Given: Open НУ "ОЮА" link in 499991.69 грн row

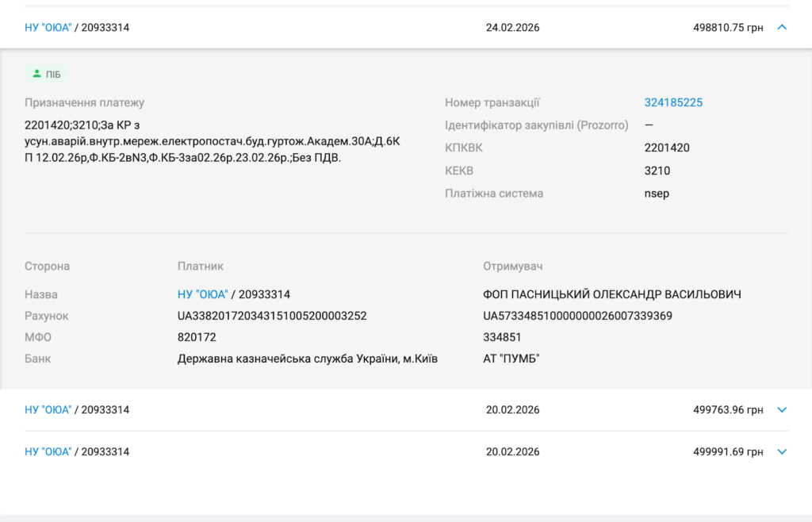Looking at the screenshot, I should tap(48, 452).
